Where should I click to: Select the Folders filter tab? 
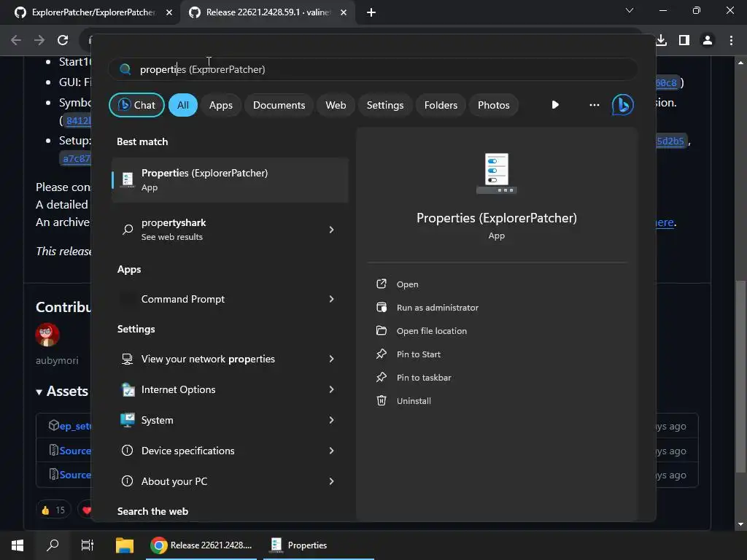pos(441,105)
